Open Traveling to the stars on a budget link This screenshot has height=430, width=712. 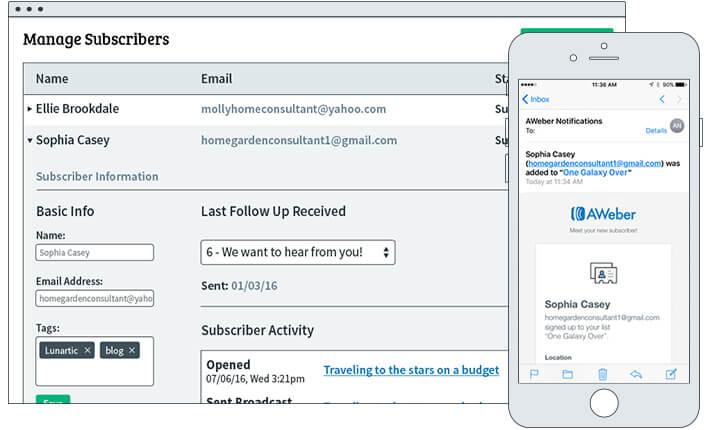411,370
